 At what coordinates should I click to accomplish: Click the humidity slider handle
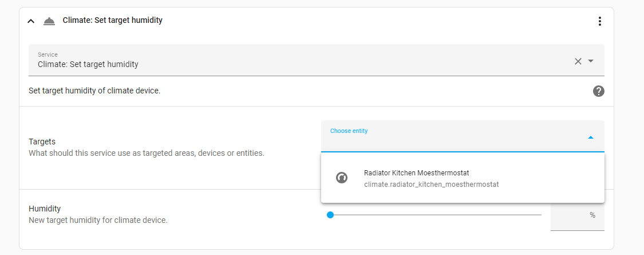pyautogui.click(x=330, y=215)
